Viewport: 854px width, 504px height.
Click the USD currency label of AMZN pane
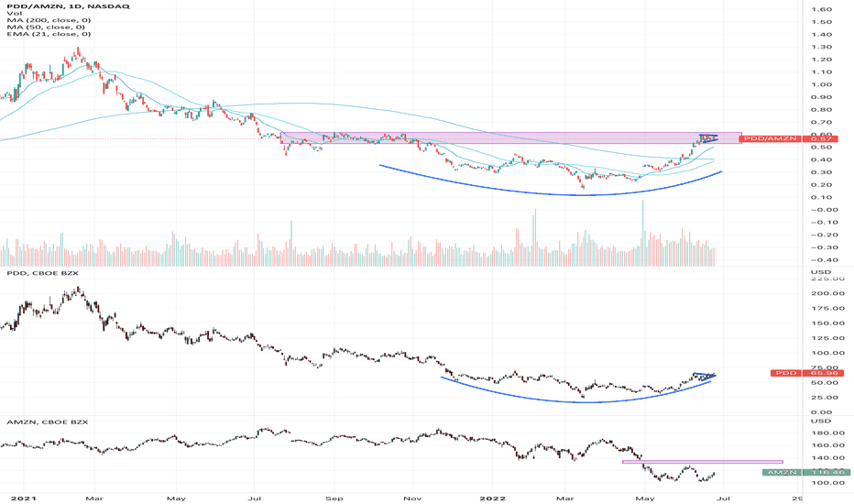(821, 421)
